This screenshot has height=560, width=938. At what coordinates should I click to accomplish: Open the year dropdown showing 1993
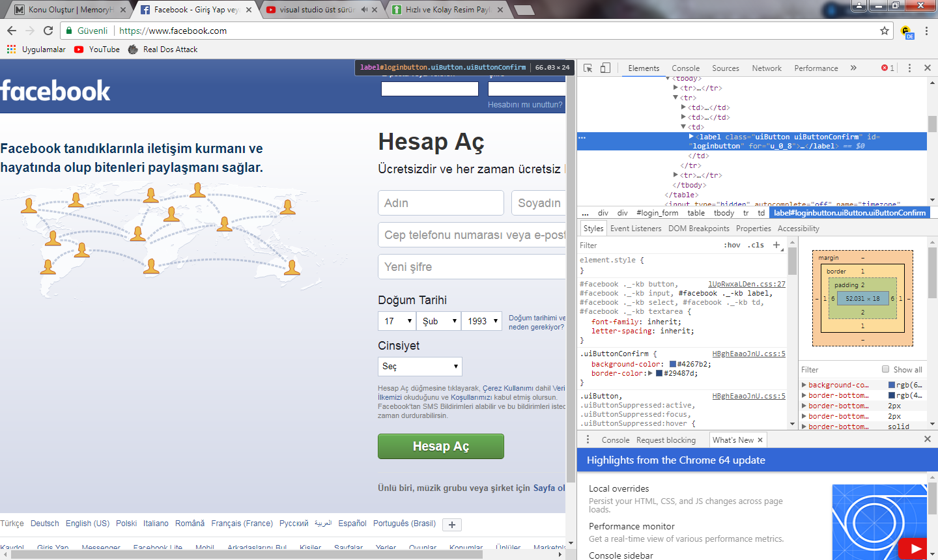point(482,321)
